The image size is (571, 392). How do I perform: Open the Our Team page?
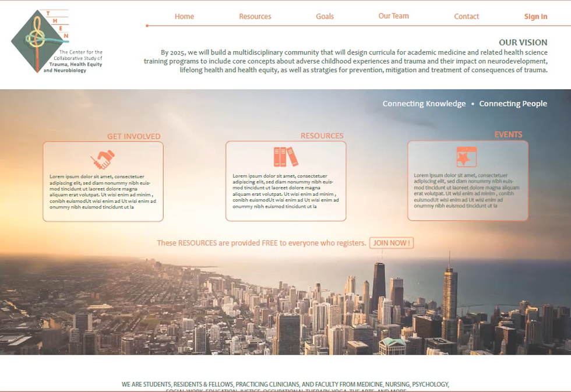tap(393, 16)
